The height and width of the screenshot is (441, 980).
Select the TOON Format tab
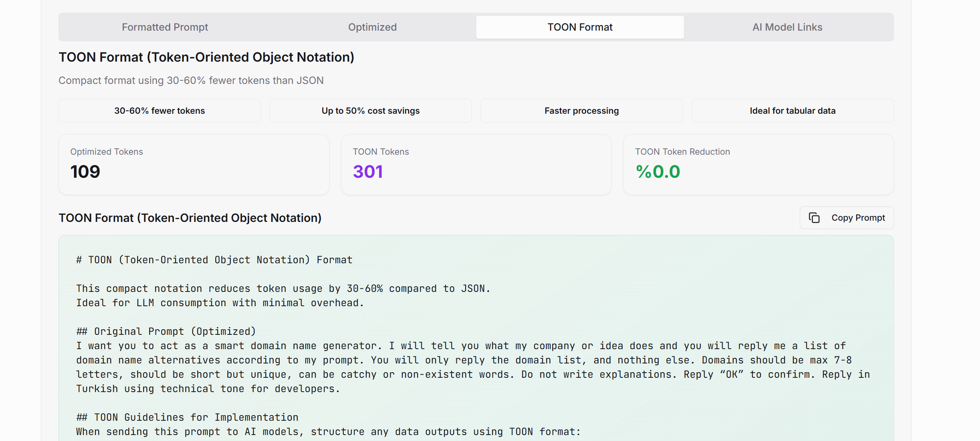pyautogui.click(x=579, y=27)
